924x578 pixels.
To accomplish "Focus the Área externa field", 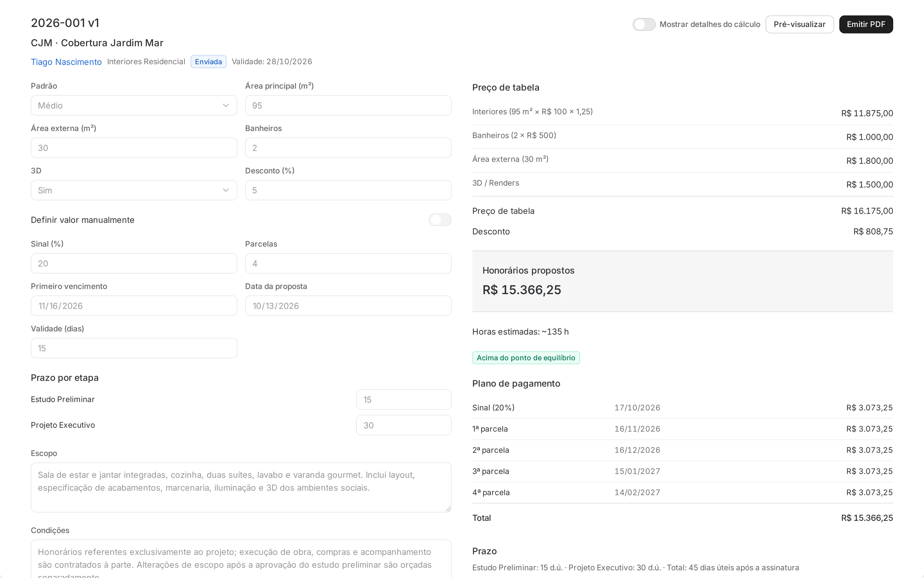I will pyautogui.click(x=134, y=148).
